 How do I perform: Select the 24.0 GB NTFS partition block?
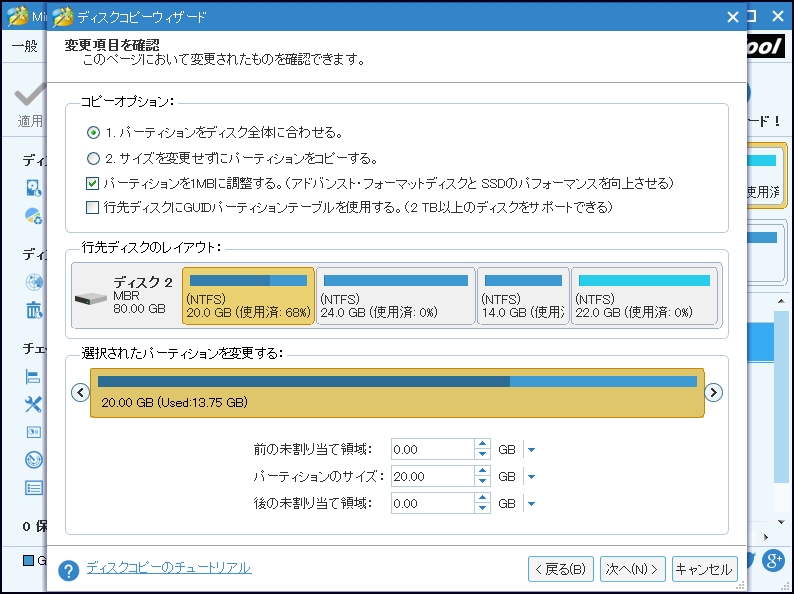[x=395, y=296]
